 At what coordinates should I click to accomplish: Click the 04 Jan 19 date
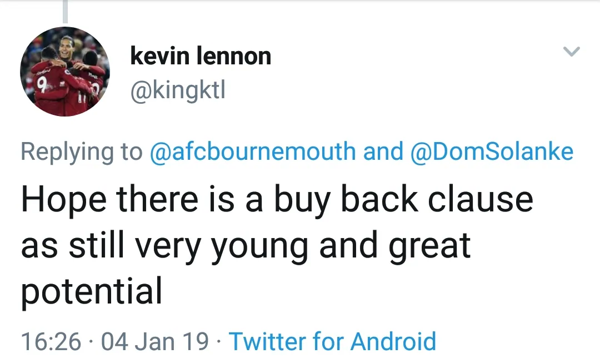click(x=155, y=341)
